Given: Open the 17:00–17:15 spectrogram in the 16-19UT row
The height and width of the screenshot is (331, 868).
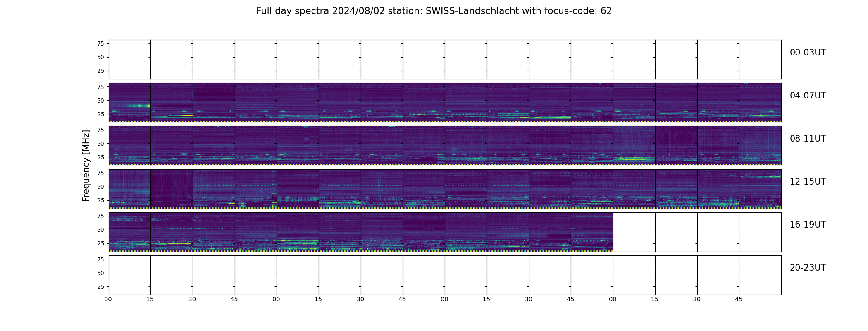Looking at the screenshot, I should click(x=298, y=232).
